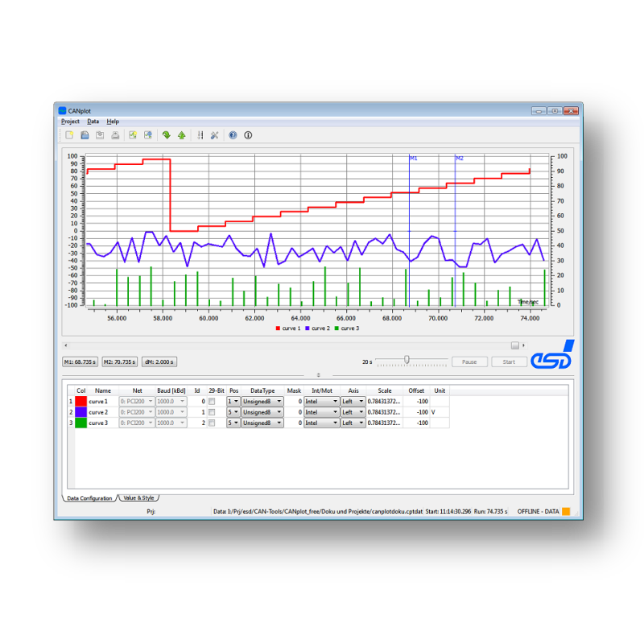Screen dimensions: 644x644
Task: Check the 29-Bit box for curve 3
Action: (212, 423)
